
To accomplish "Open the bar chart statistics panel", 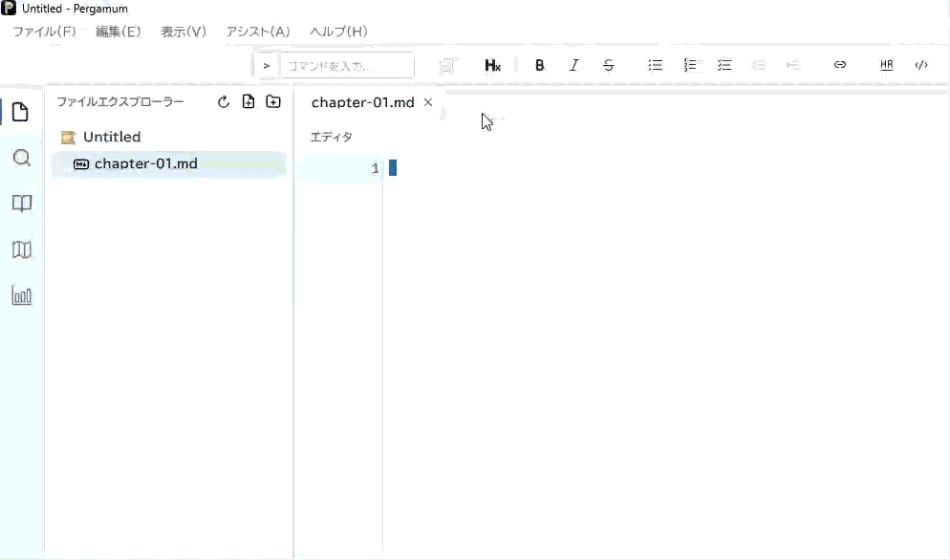I will pyautogui.click(x=22, y=295).
